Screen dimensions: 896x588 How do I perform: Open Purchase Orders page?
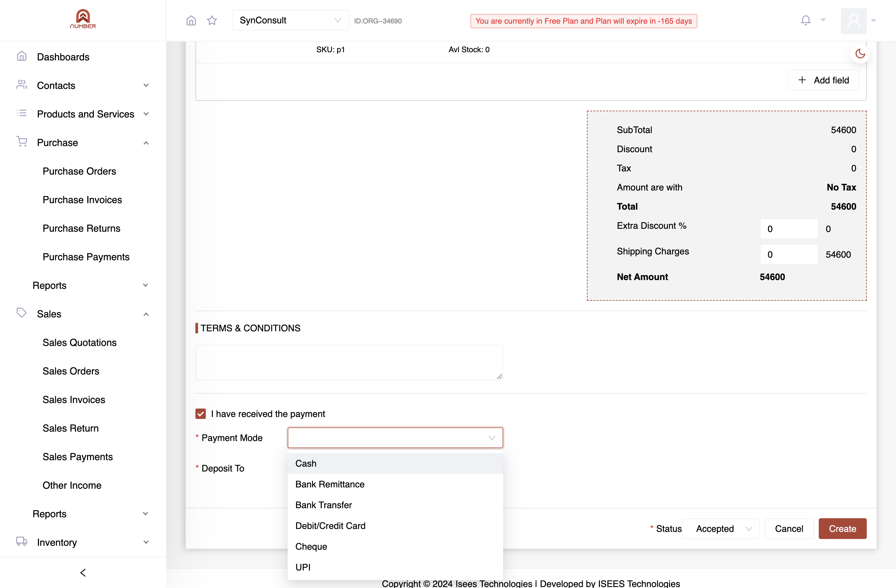pyautogui.click(x=80, y=171)
